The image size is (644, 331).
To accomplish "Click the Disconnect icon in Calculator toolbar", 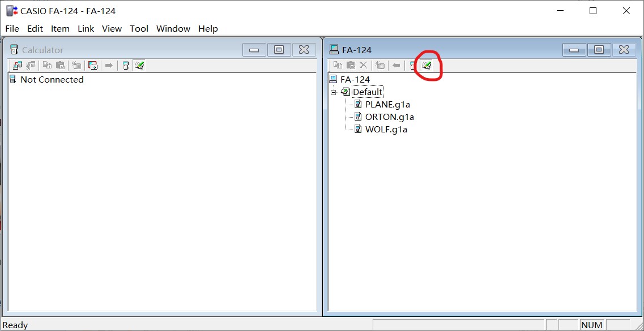I will [31, 65].
